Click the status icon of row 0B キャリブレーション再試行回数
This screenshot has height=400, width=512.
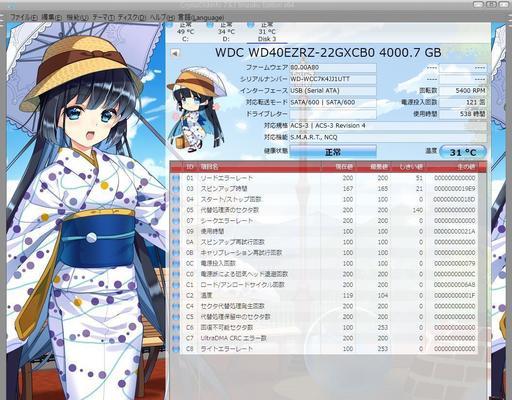(176, 253)
